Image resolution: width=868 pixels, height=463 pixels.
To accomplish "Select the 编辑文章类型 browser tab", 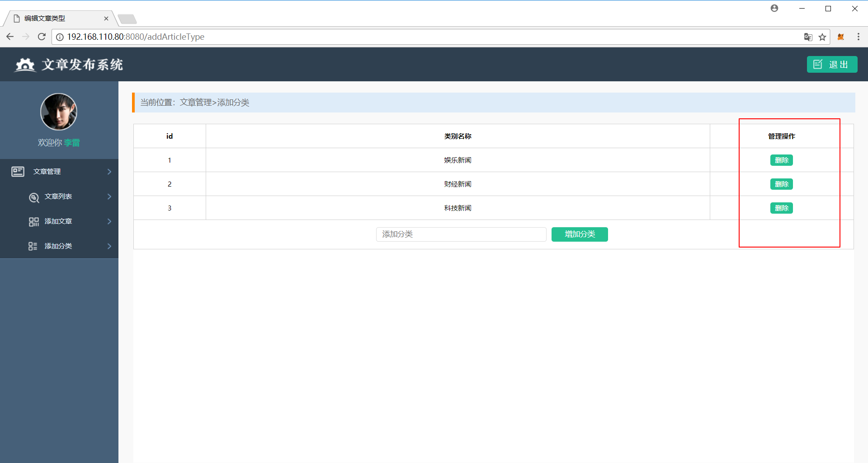I will (59, 19).
